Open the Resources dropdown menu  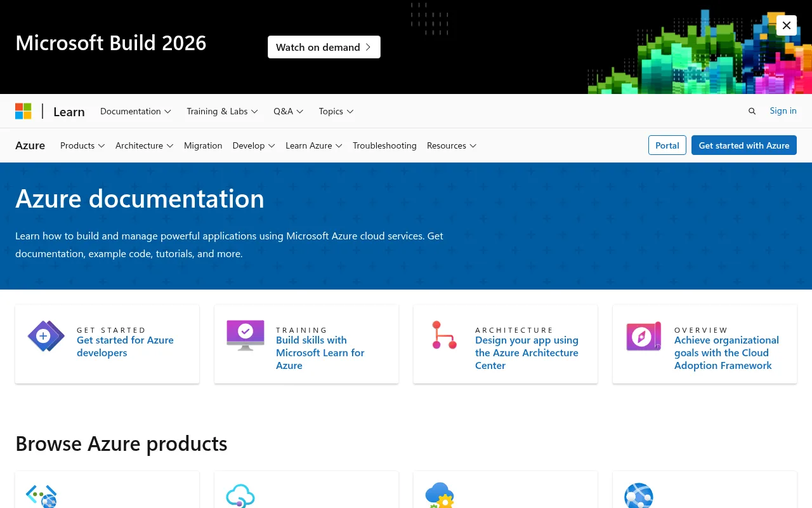click(452, 145)
